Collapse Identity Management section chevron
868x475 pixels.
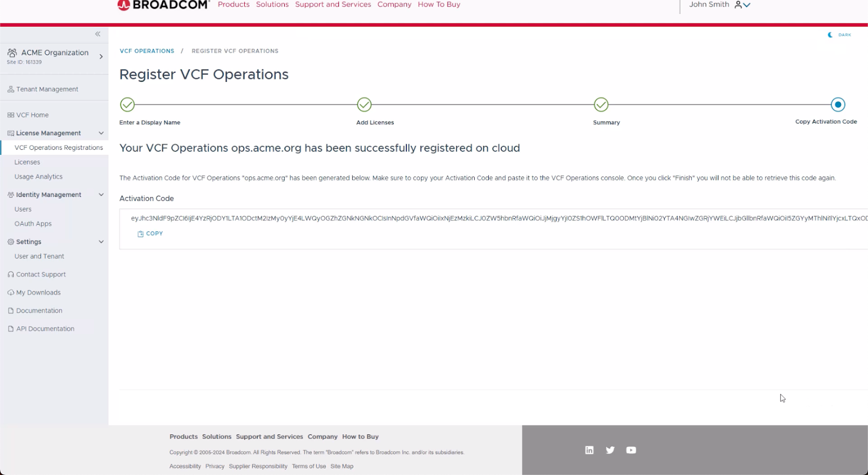tap(101, 194)
